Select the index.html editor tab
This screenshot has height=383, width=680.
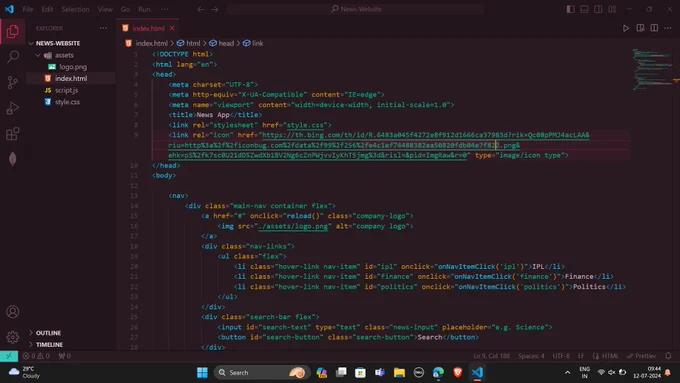(x=148, y=28)
